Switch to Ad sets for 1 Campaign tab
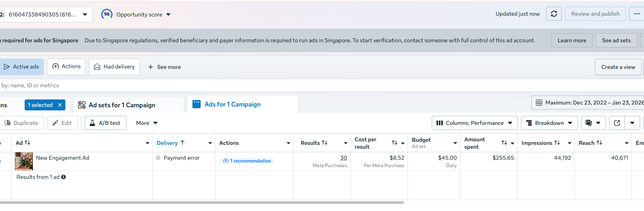Image resolution: width=644 pixels, height=211 pixels. [122, 105]
